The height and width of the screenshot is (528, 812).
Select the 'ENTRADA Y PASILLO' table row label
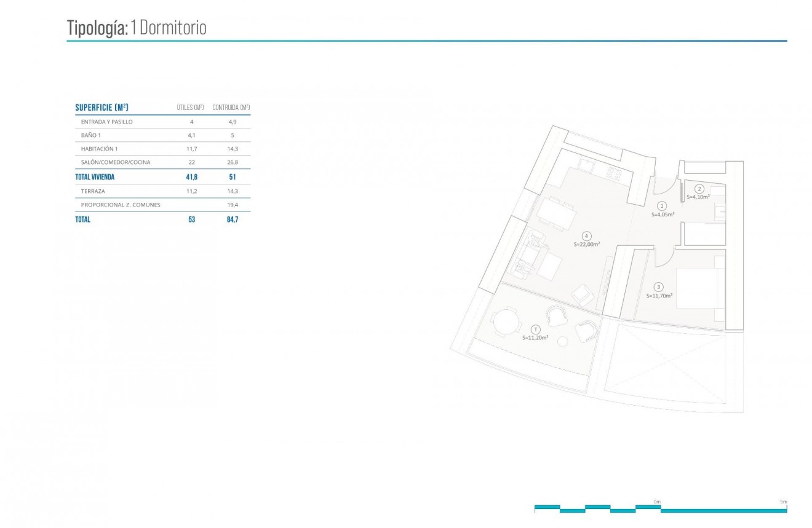pos(106,122)
